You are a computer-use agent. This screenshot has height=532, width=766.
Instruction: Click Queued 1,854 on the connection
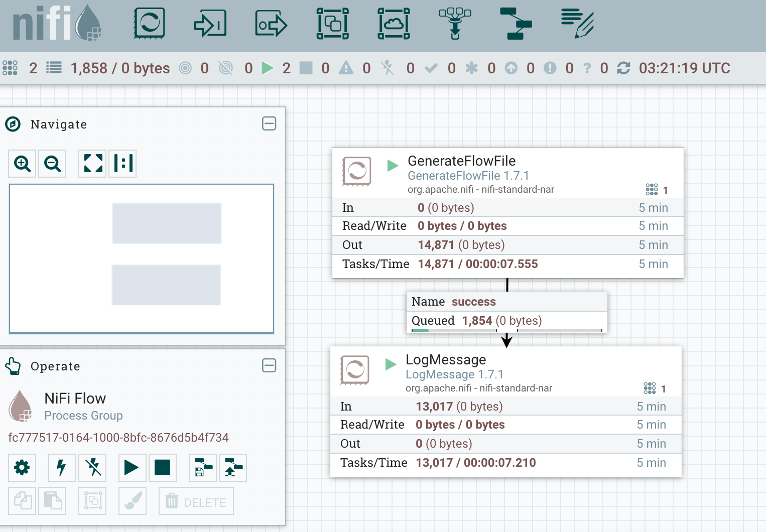476,321
